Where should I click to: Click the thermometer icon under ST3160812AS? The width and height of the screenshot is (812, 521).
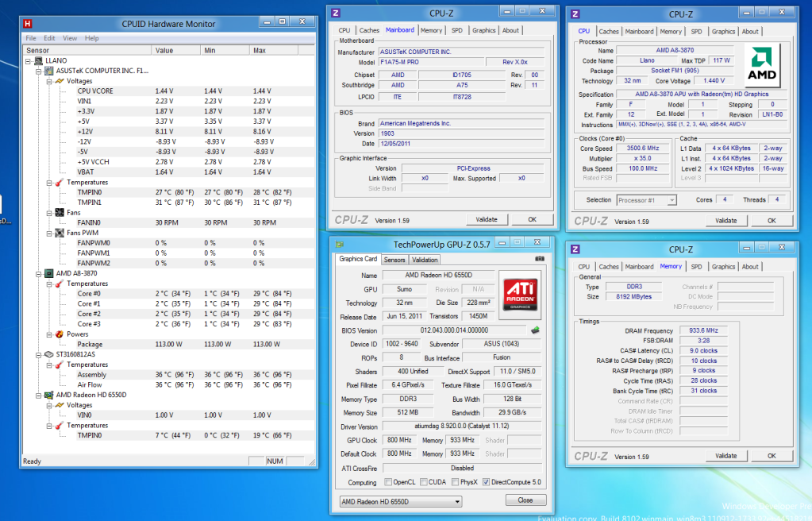[x=60, y=365]
